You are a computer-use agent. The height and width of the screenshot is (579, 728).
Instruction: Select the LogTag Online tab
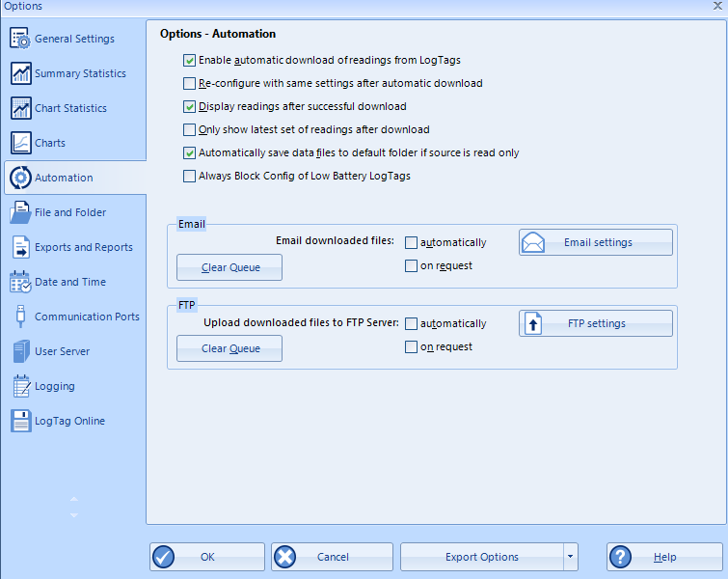coord(69,421)
